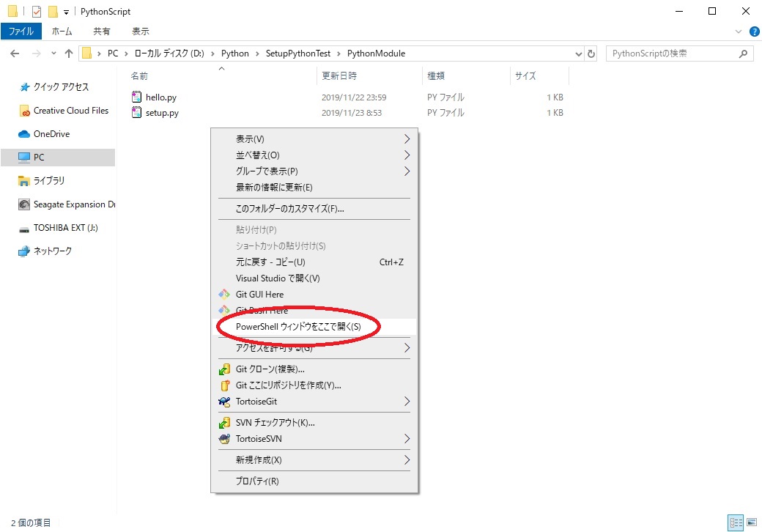
Task: Select PC in the navigation pane
Action: pos(59,158)
